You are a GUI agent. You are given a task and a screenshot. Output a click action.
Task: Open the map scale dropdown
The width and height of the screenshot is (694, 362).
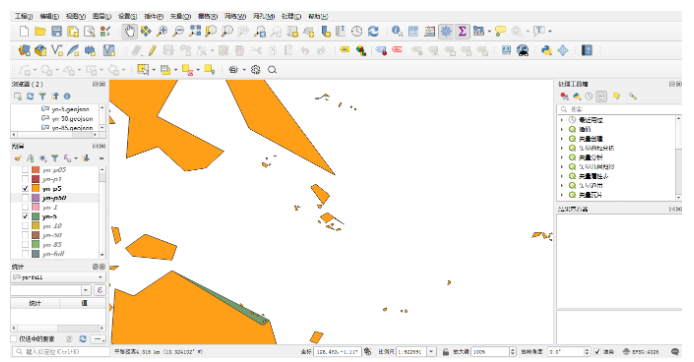(x=432, y=352)
